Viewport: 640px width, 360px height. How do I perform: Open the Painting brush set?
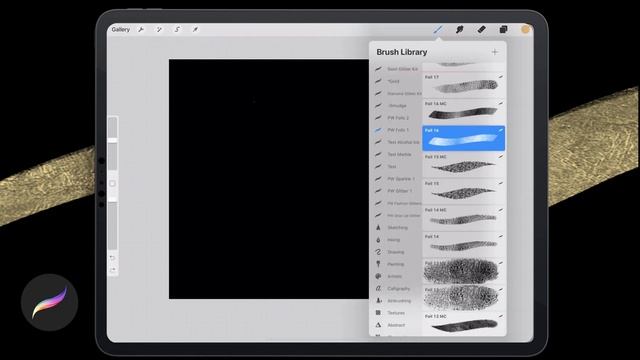pyautogui.click(x=397, y=264)
